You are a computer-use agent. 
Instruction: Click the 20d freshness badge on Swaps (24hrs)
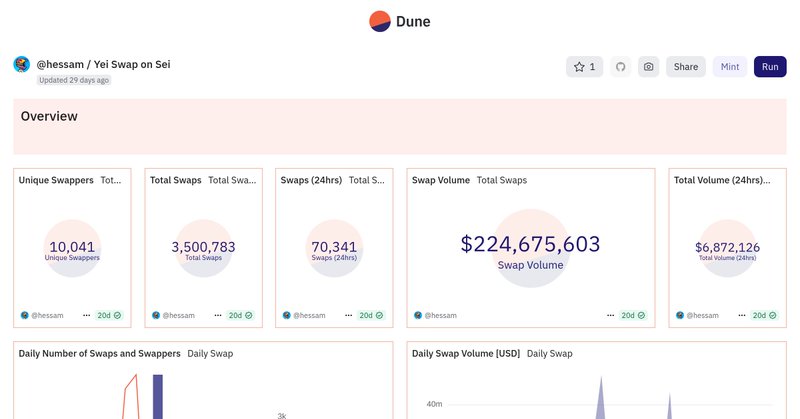pos(371,315)
